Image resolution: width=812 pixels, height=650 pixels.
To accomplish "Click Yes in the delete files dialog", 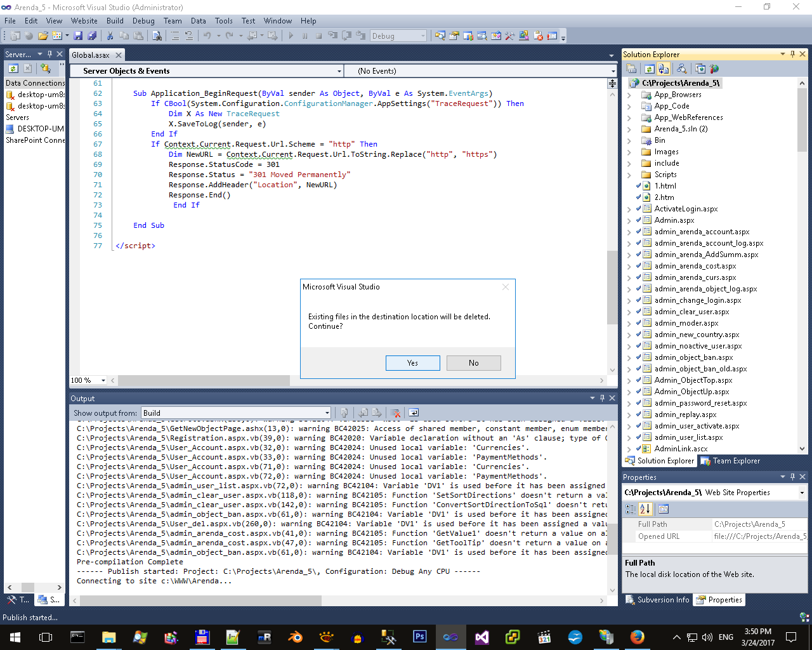I will pos(412,363).
